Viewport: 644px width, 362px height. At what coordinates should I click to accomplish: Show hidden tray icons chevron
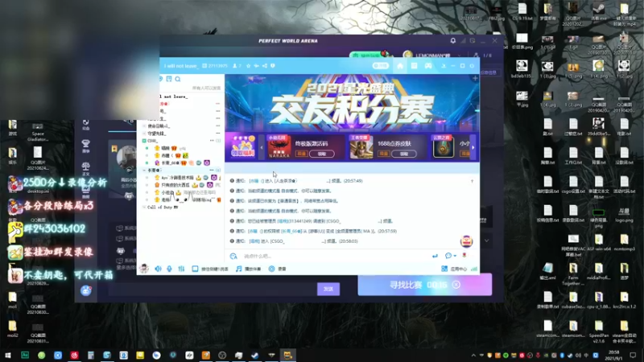point(473,356)
